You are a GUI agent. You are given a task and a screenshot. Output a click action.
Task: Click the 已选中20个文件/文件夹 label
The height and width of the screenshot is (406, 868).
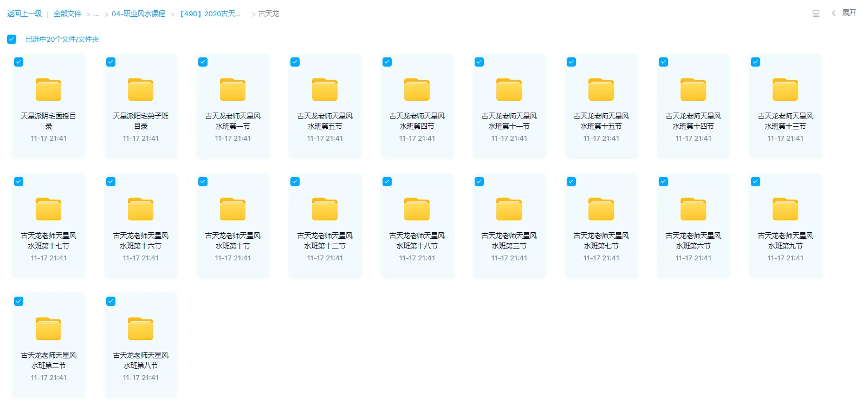(62, 39)
